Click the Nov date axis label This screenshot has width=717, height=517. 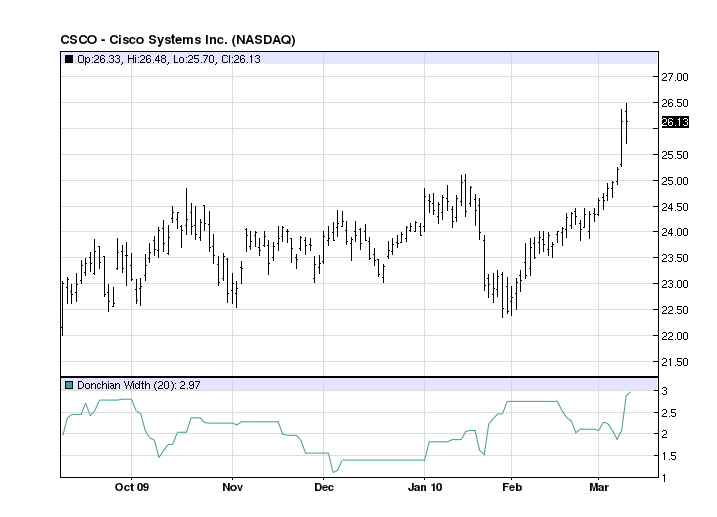click(232, 487)
